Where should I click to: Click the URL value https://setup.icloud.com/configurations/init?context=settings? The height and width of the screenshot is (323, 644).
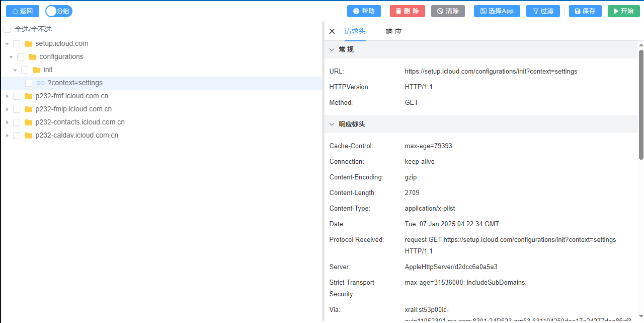click(491, 72)
